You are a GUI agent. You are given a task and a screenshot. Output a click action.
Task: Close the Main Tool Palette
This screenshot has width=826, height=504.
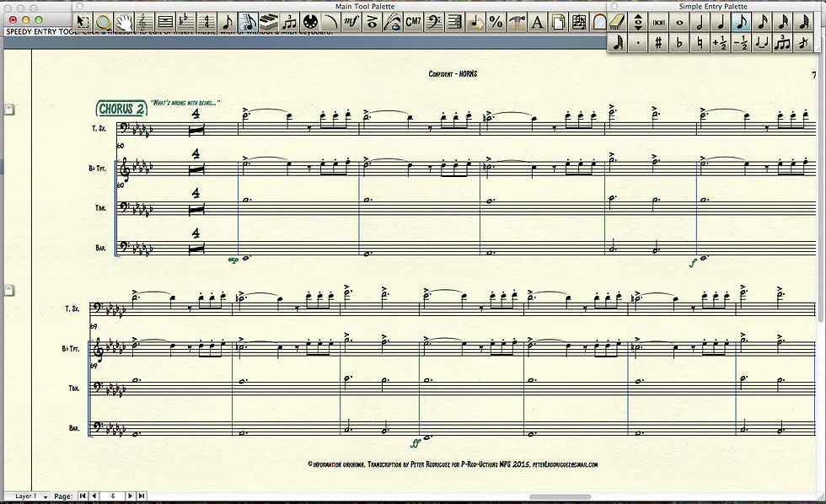tap(79, 6)
